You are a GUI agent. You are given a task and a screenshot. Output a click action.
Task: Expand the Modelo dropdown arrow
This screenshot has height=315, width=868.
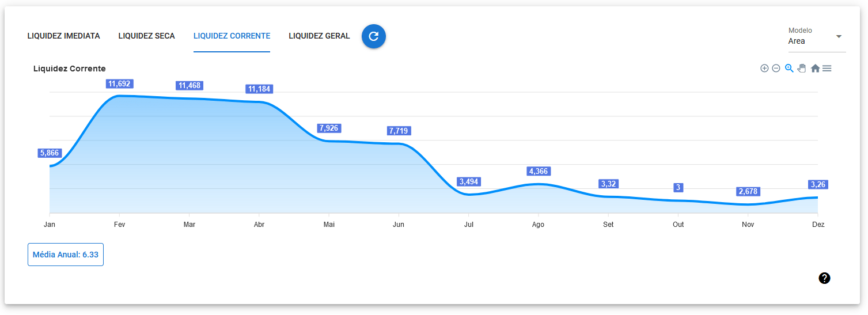click(839, 37)
